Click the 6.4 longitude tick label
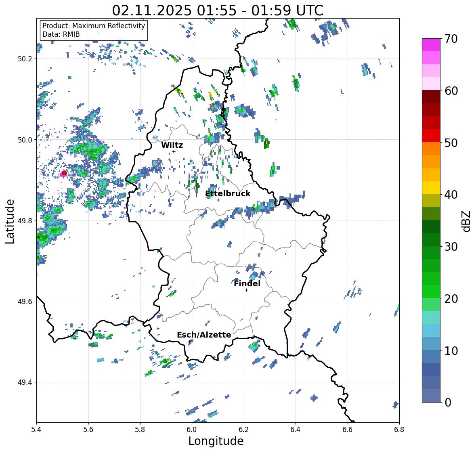Image resolution: width=476 pixels, height=451 pixels. click(x=296, y=429)
